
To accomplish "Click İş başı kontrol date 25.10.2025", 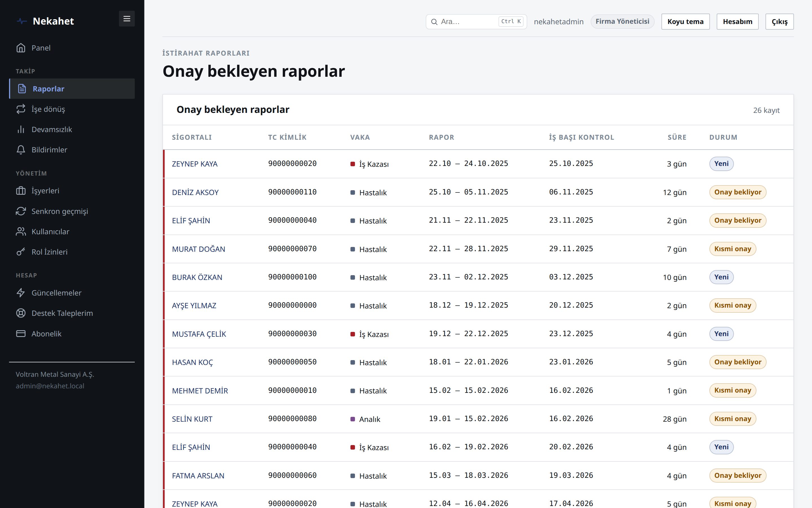I will click(571, 164).
